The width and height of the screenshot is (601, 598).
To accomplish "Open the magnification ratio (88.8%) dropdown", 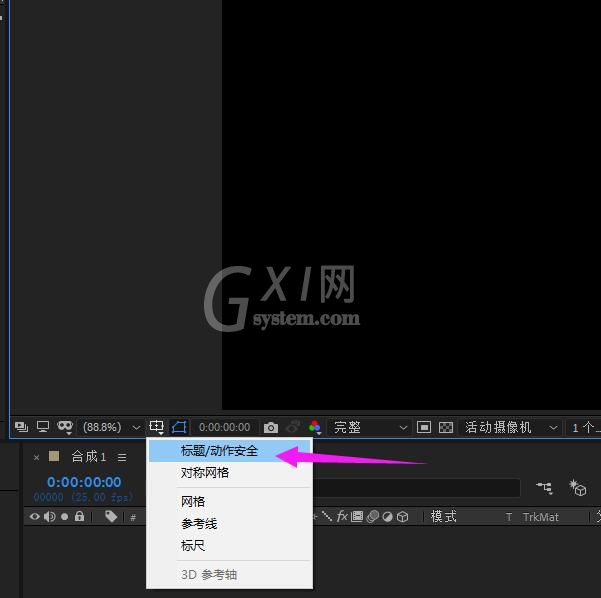I will tap(110, 427).
